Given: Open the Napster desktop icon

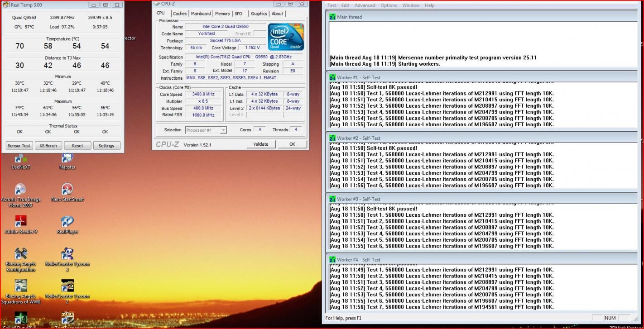Looking at the screenshot, I should pos(67,161).
